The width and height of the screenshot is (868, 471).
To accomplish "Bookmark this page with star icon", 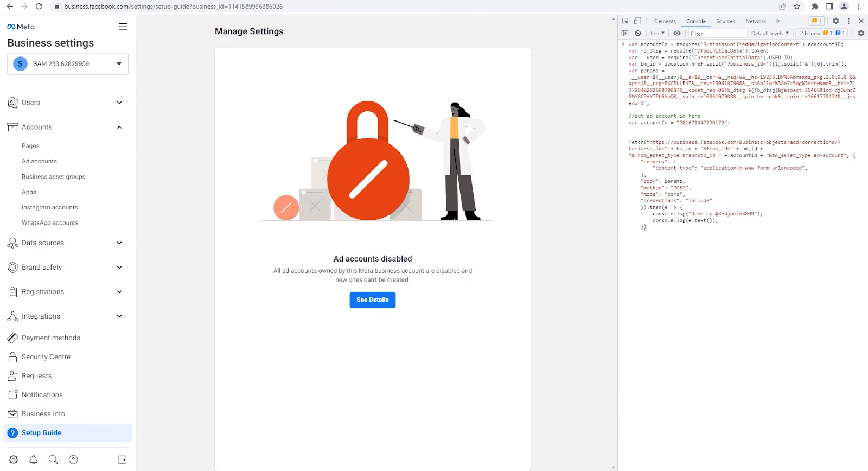I will (x=797, y=7).
